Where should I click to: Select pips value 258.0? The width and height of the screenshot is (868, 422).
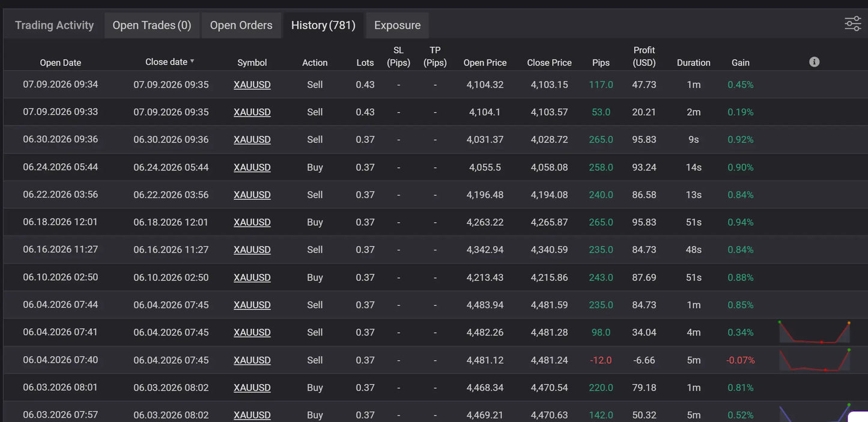pyautogui.click(x=601, y=167)
